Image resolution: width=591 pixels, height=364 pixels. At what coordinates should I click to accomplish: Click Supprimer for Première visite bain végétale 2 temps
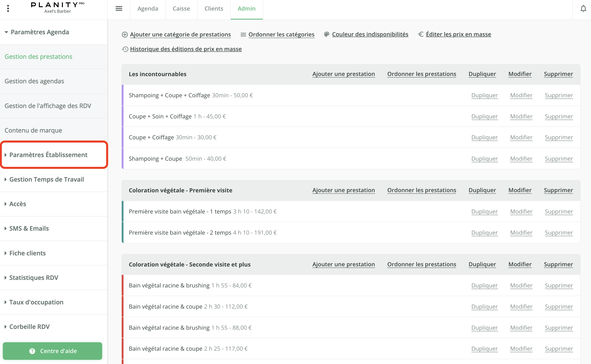pos(558,233)
